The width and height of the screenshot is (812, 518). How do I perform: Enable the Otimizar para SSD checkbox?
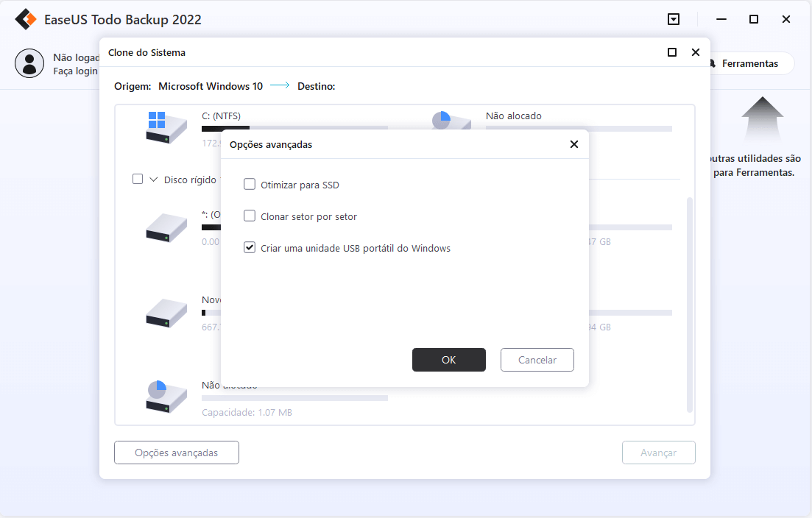250,184
